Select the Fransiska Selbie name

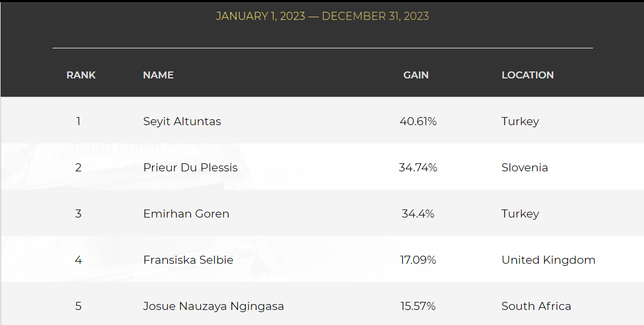(188, 260)
